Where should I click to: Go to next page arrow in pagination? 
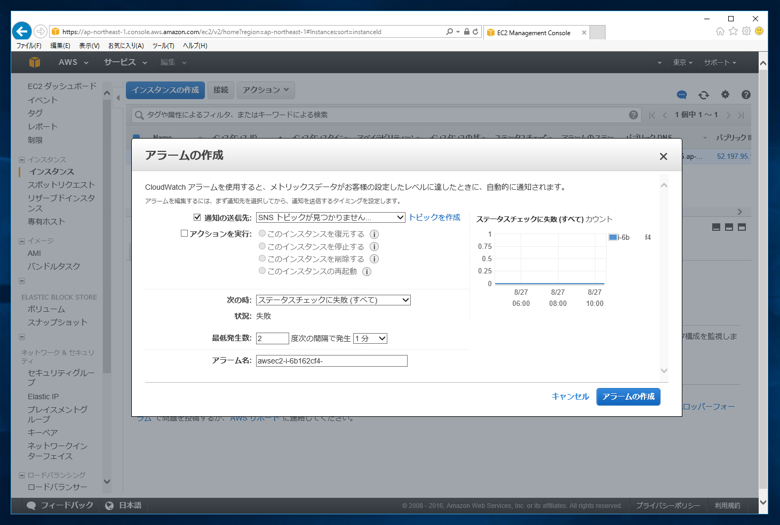point(729,115)
